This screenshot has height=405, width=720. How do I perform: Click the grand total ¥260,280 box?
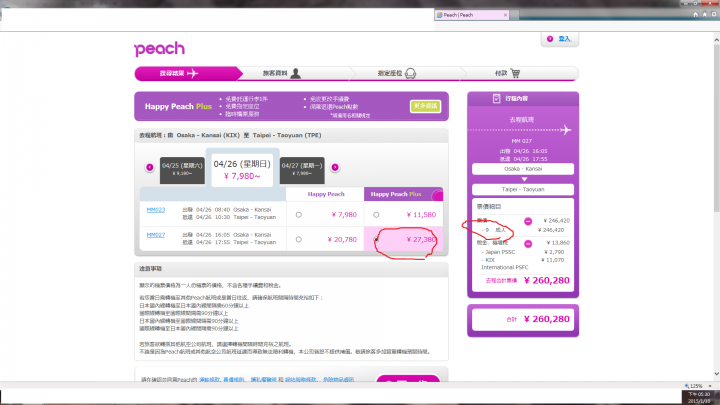pyautogui.click(x=523, y=319)
